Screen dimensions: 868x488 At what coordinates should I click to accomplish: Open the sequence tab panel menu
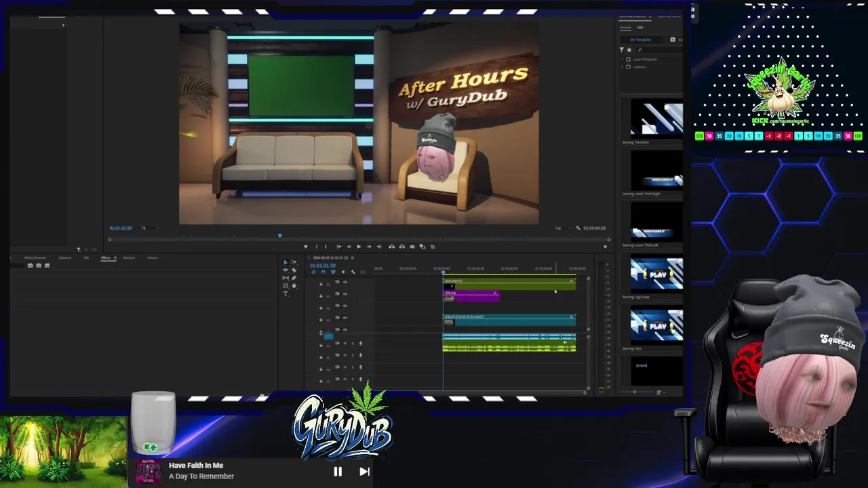(353, 258)
